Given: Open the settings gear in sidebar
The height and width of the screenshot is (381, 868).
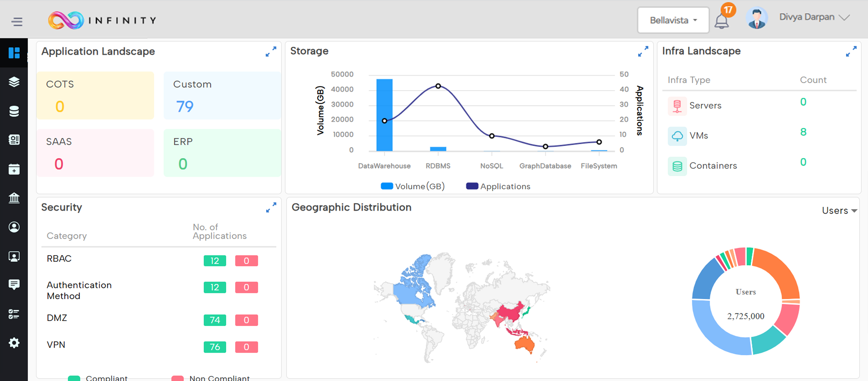Looking at the screenshot, I should click(14, 343).
